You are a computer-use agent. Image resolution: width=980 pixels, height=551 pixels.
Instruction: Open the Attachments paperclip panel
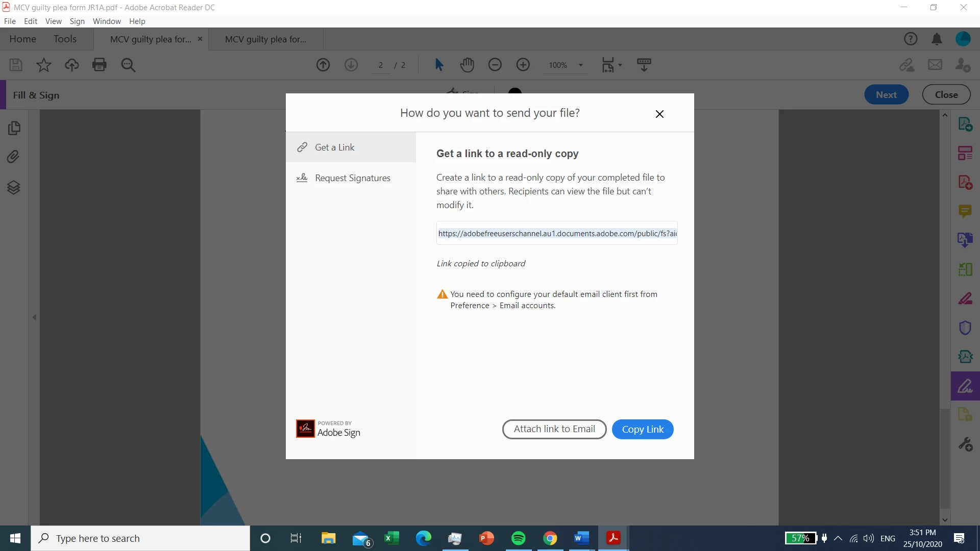click(x=14, y=157)
